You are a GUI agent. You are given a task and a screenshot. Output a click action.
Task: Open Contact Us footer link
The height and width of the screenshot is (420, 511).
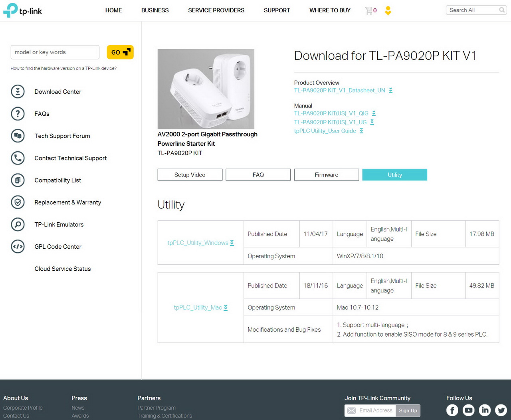click(16, 416)
